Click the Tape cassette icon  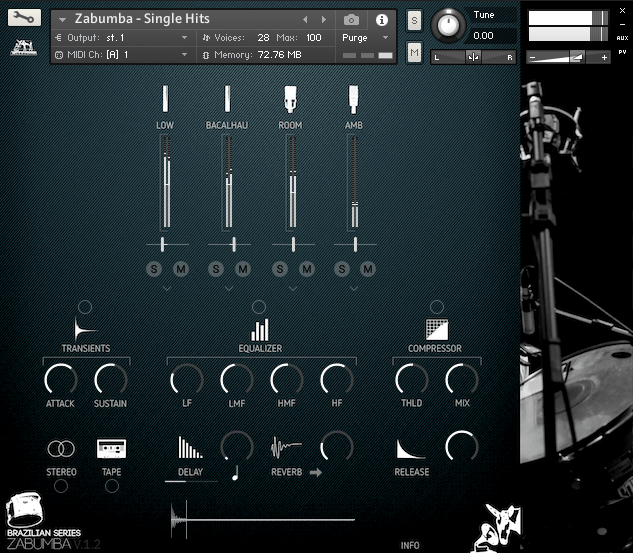111,449
